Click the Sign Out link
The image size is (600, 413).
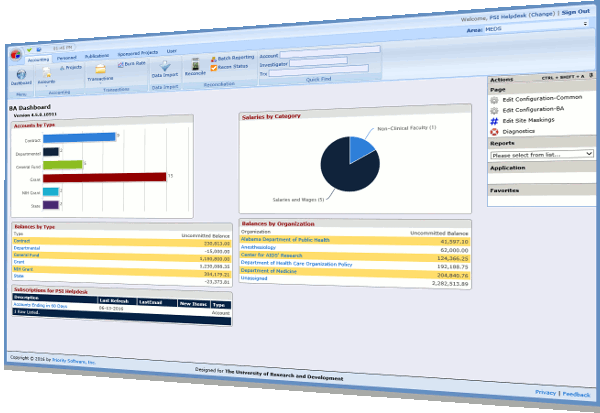coord(576,12)
